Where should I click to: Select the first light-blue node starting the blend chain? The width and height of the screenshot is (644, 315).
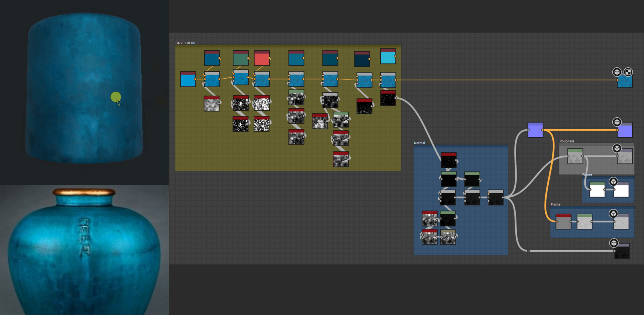coord(188,79)
